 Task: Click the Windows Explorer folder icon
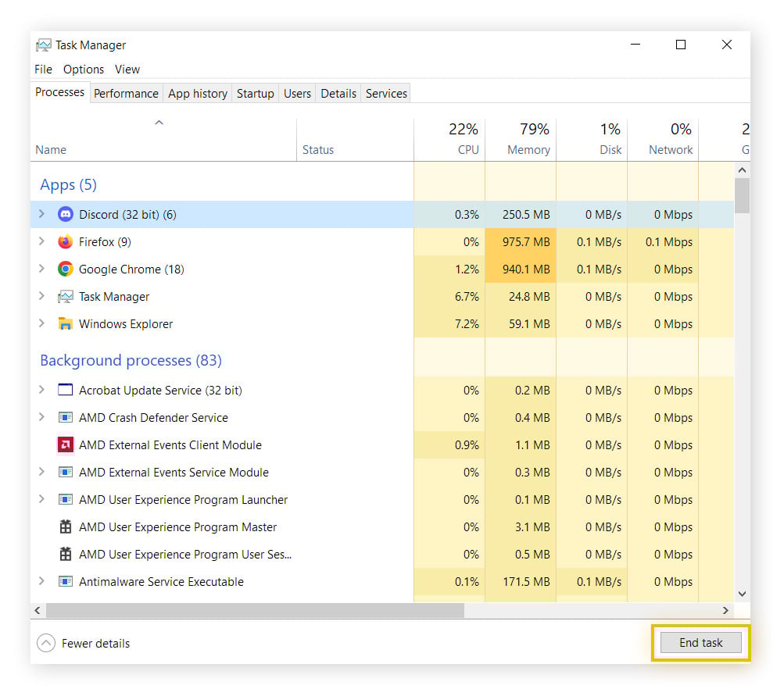point(65,323)
